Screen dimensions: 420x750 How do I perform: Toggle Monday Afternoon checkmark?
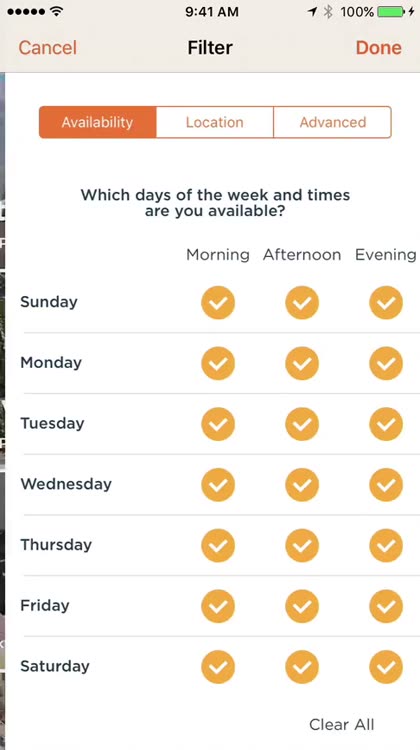[x=302, y=363]
